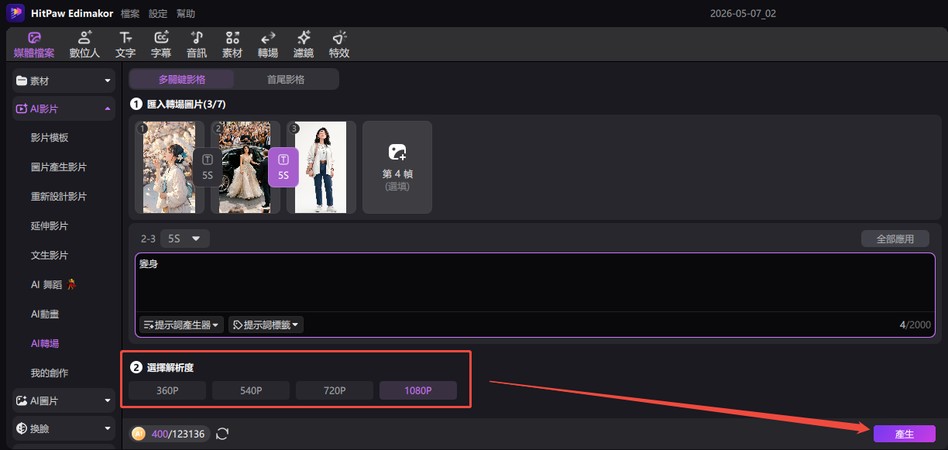Open the 字幕 subtitles tool
The height and width of the screenshot is (450, 948).
tap(161, 45)
